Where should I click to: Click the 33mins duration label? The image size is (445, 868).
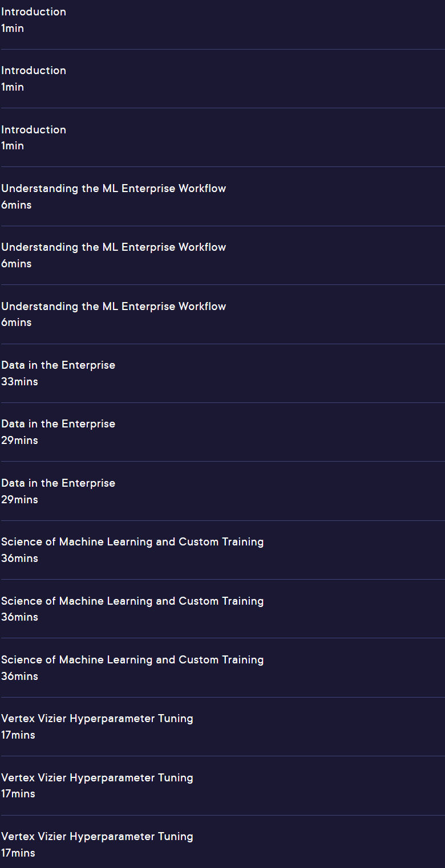click(19, 382)
